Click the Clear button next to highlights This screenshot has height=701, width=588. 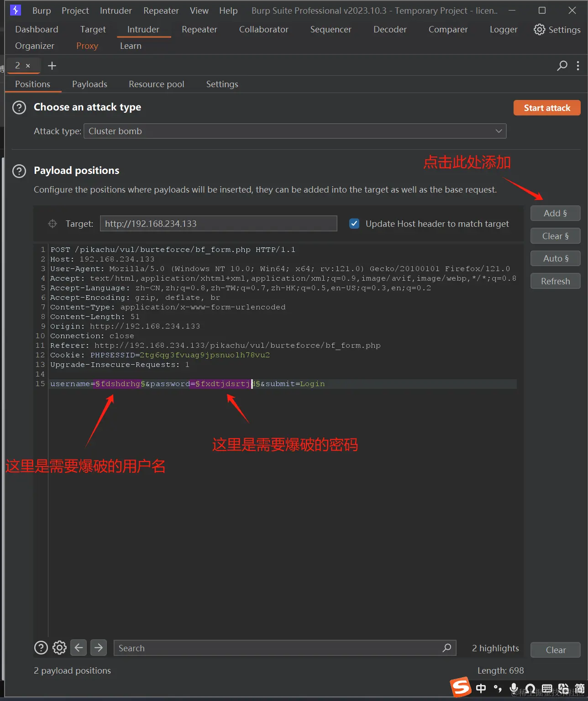coord(556,650)
